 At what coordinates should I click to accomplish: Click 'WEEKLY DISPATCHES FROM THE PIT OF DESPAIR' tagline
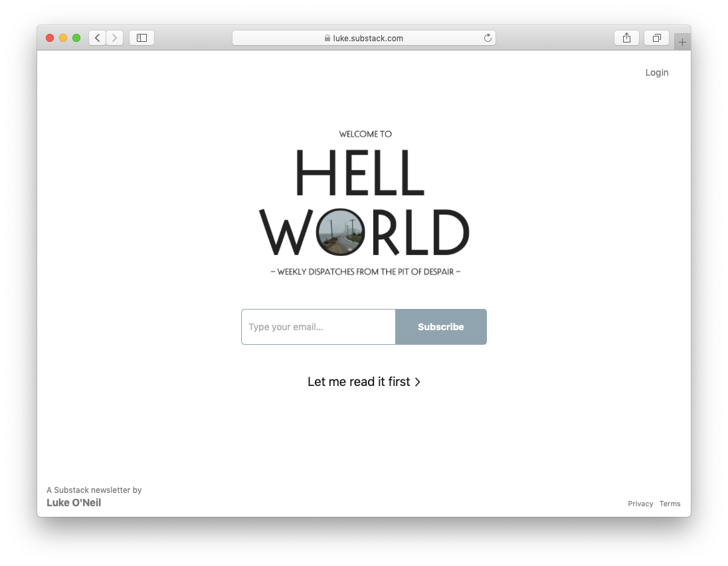[x=365, y=272]
